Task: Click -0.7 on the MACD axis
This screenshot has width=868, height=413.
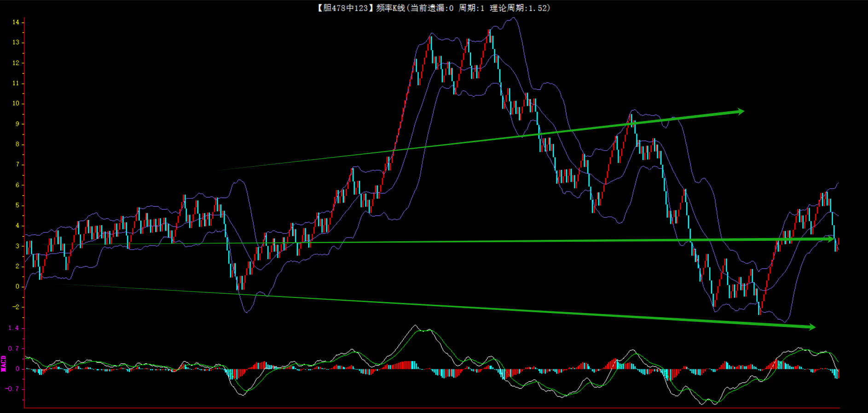Action: pos(12,389)
